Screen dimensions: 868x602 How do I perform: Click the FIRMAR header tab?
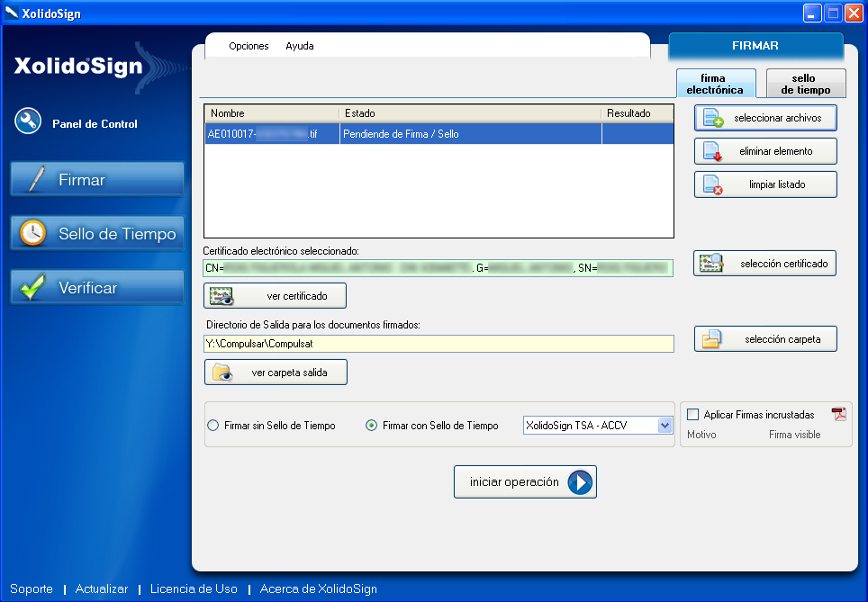pyautogui.click(x=755, y=46)
